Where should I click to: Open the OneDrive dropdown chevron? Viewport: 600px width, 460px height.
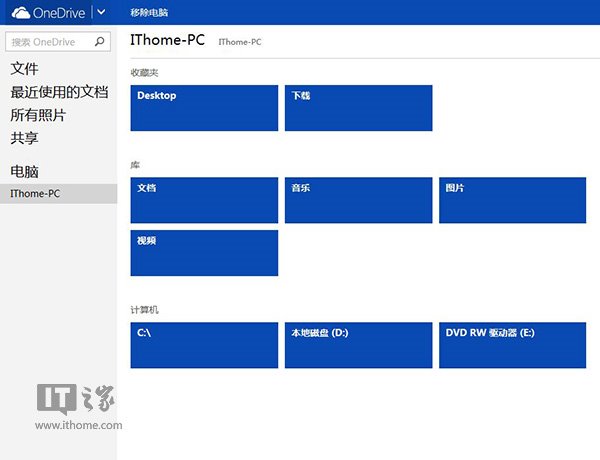(x=101, y=12)
